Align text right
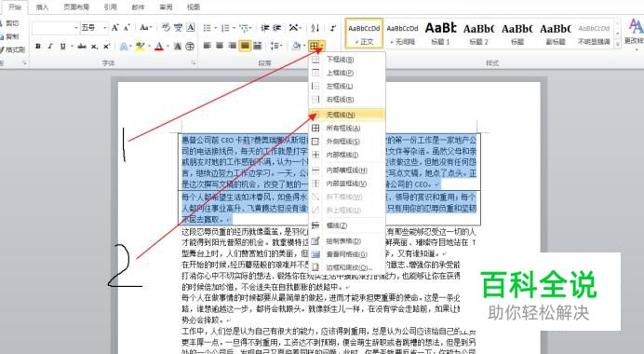 coord(232,46)
